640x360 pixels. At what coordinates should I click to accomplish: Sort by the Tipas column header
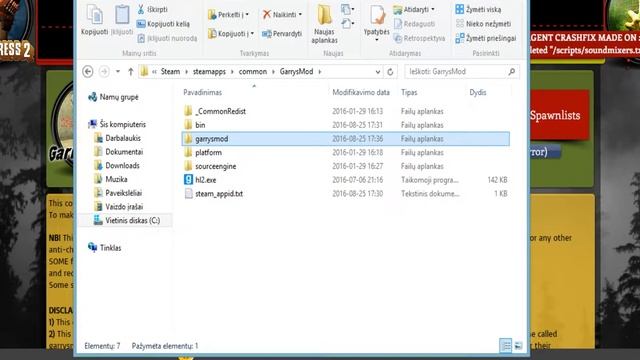tap(409, 93)
